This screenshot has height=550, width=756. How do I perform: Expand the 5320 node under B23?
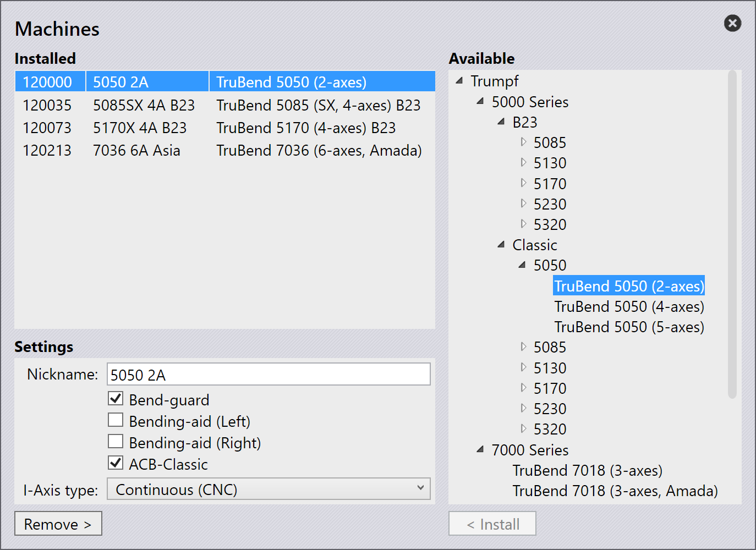(523, 224)
